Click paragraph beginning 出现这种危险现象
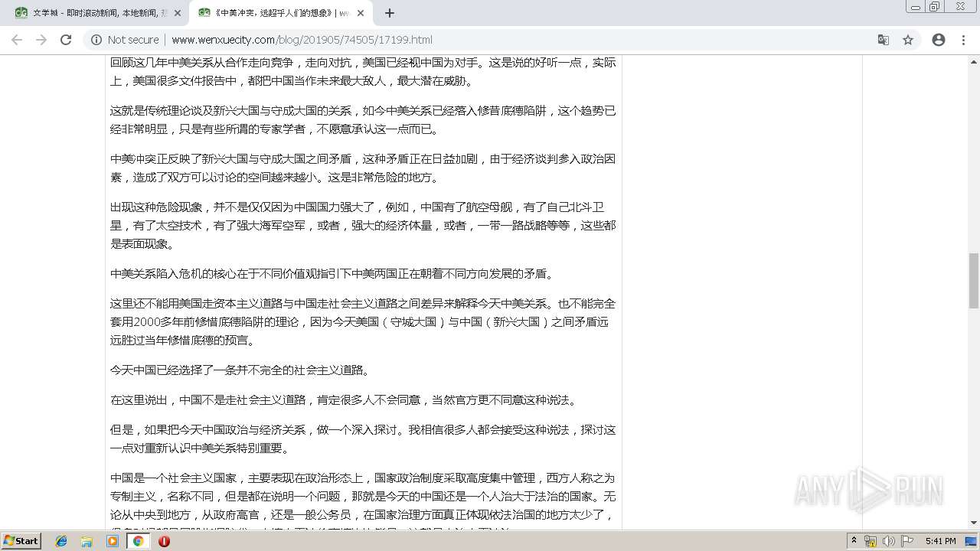This screenshot has height=551, width=980. [x=363, y=226]
